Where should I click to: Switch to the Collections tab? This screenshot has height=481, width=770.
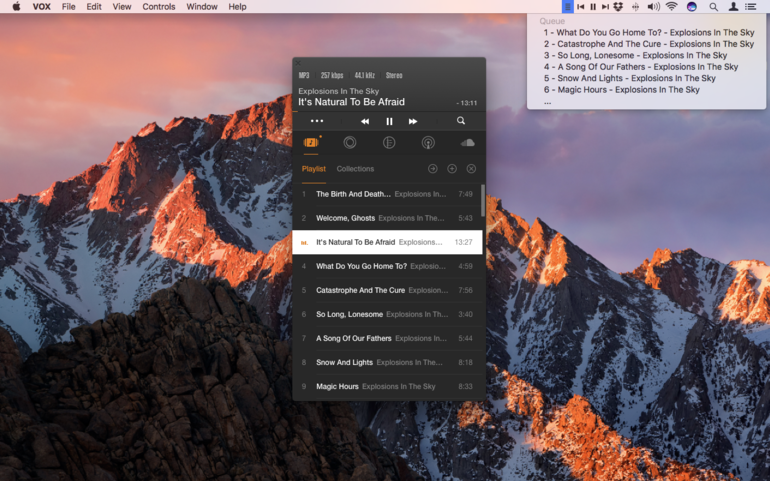pyautogui.click(x=355, y=169)
